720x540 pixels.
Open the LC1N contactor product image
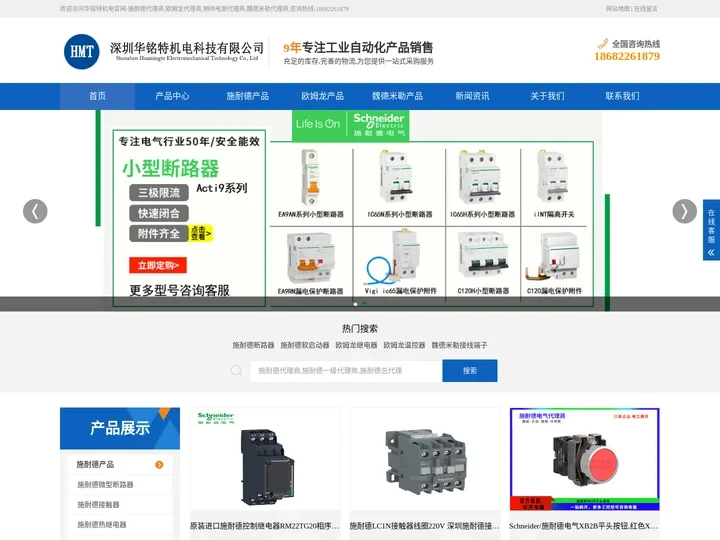425,459
